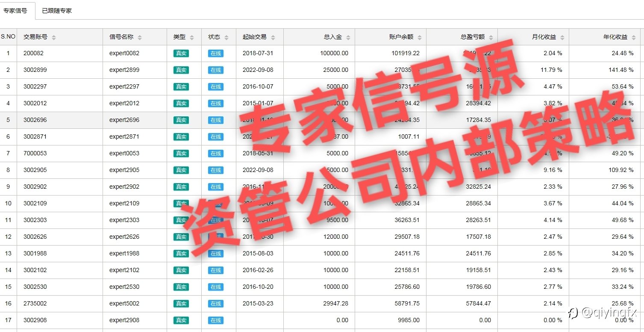Click account number 3002899
The width and height of the screenshot is (644, 332).
pyautogui.click(x=35, y=70)
